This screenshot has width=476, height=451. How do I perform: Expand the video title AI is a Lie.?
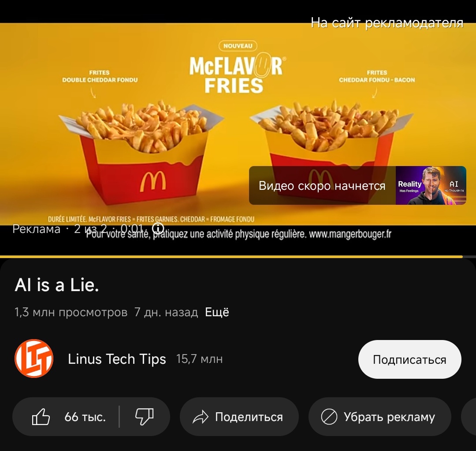pos(57,285)
